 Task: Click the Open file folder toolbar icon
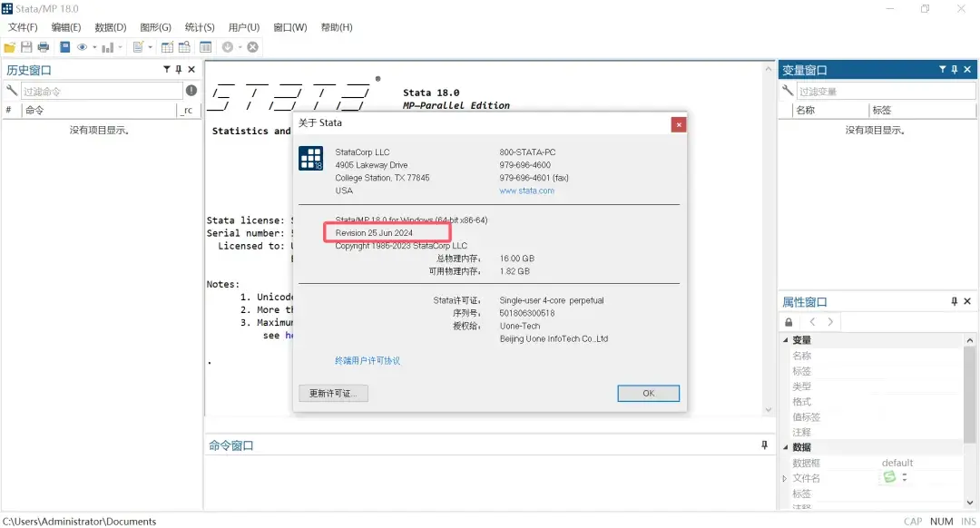coord(9,47)
